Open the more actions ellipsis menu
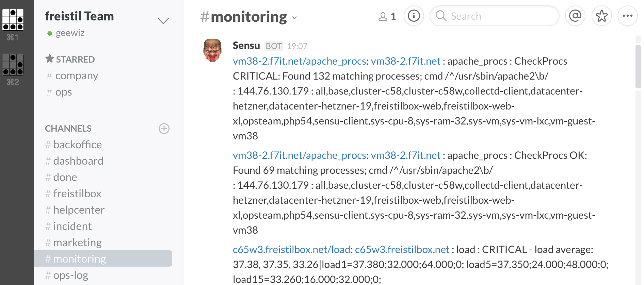 [x=627, y=16]
